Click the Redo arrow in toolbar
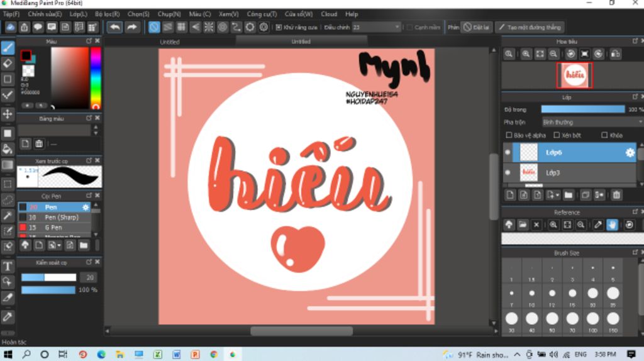This screenshot has width=644, height=361. point(132,28)
